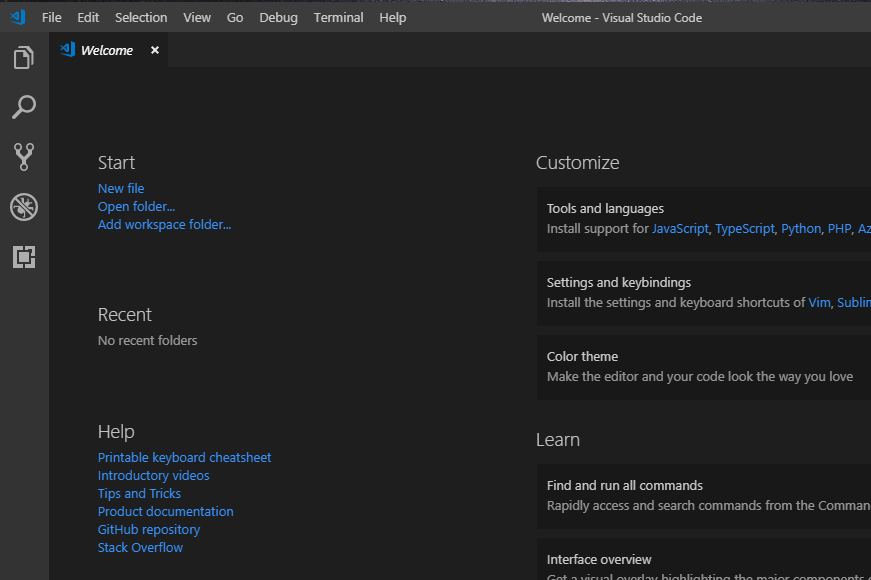Viewport: 871px width, 580px height.
Task: Click the Help section heading on Welcome page
Action: (116, 432)
